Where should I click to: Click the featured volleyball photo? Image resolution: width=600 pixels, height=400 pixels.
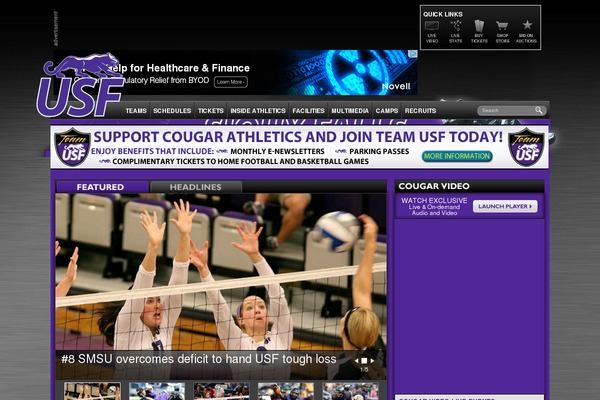[x=221, y=272]
